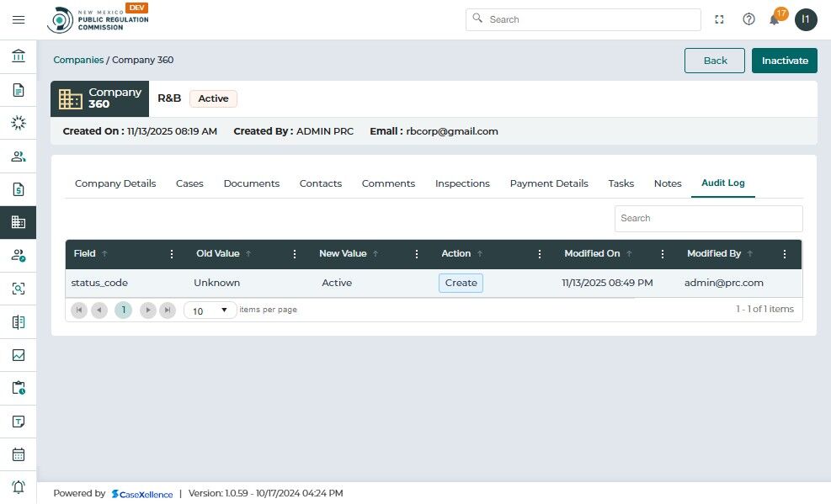Go to last page of audit log

pyautogui.click(x=168, y=310)
